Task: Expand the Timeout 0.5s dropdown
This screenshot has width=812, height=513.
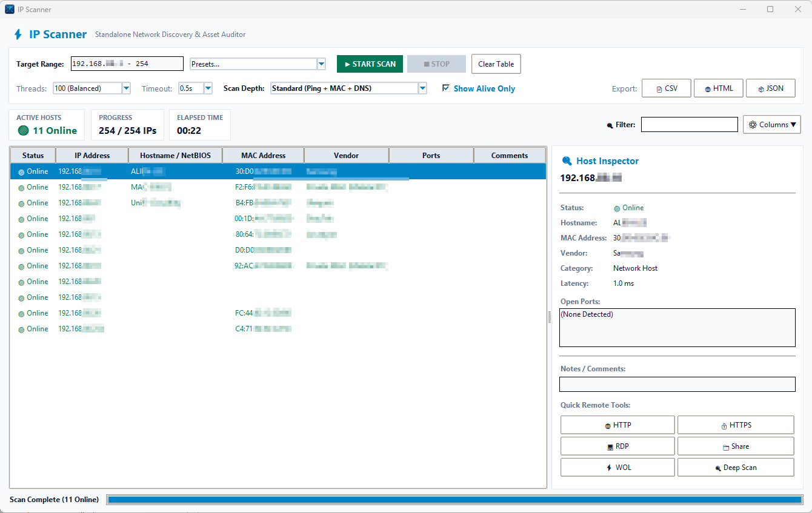Action: click(208, 88)
